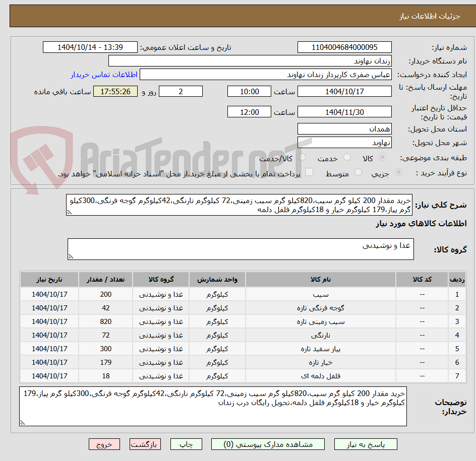Select the متوسط purchase type radio

358,172
